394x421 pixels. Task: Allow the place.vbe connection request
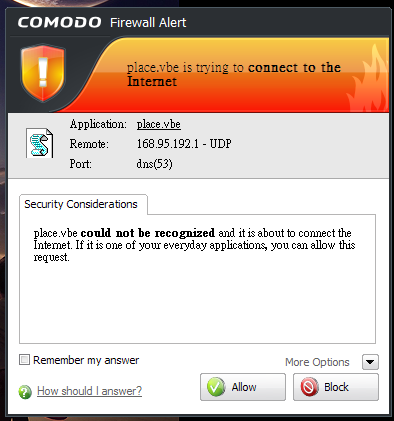(x=243, y=387)
